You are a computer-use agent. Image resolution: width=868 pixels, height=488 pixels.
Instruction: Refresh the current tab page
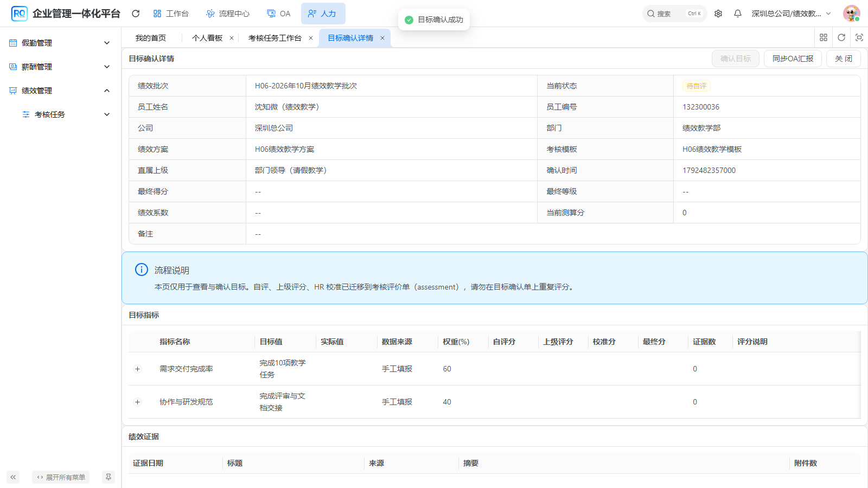(841, 37)
